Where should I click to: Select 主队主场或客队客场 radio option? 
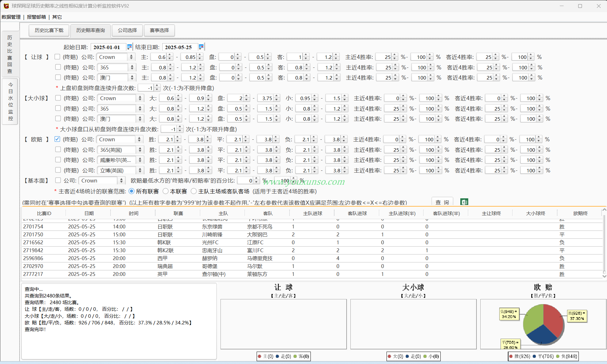[x=194, y=191]
